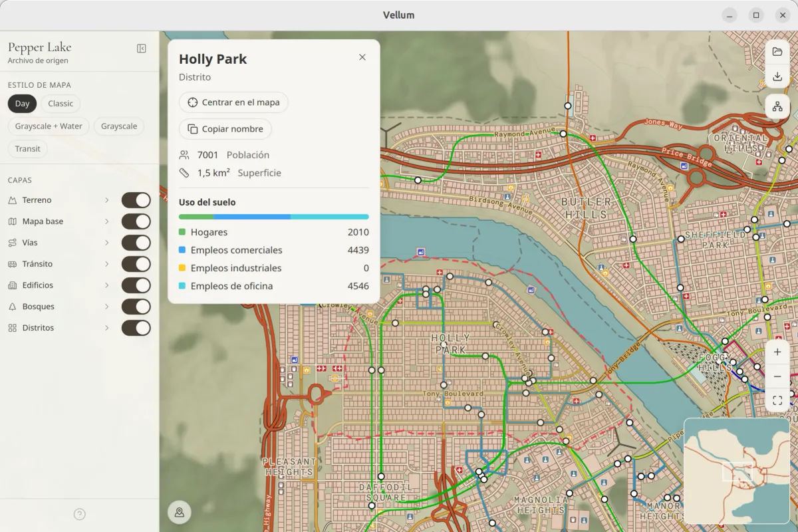Image resolution: width=798 pixels, height=532 pixels.
Task: Choose the Transit map style
Action: 28,149
